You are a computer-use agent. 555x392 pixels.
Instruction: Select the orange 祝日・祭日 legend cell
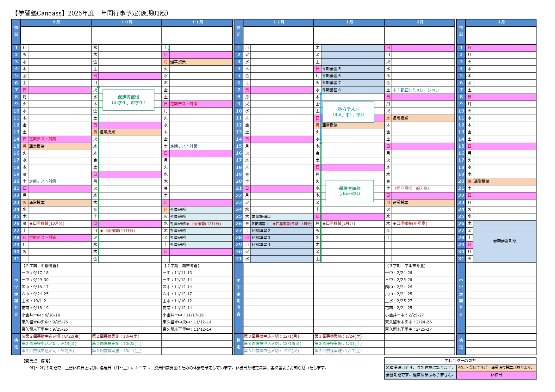[496, 368]
